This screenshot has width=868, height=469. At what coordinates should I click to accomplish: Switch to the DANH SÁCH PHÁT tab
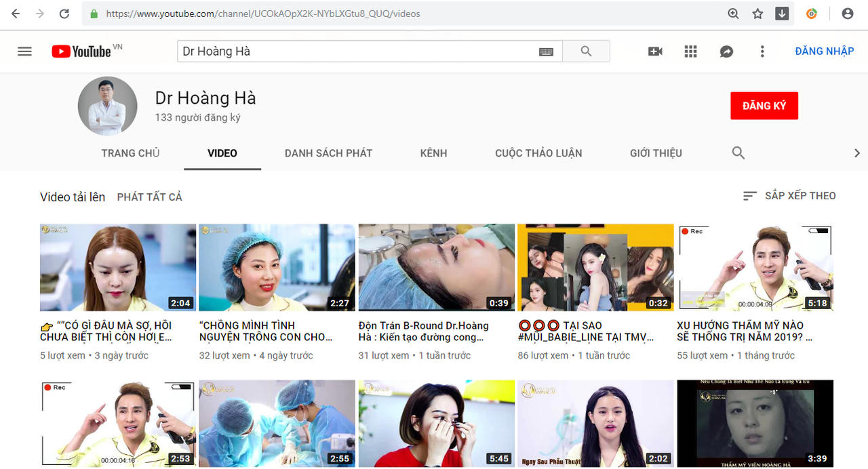(328, 153)
